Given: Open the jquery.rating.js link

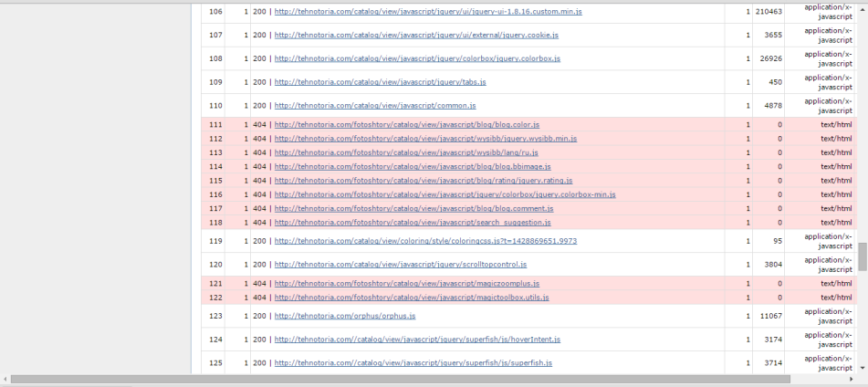Looking at the screenshot, I should click(x=424, y=181).
